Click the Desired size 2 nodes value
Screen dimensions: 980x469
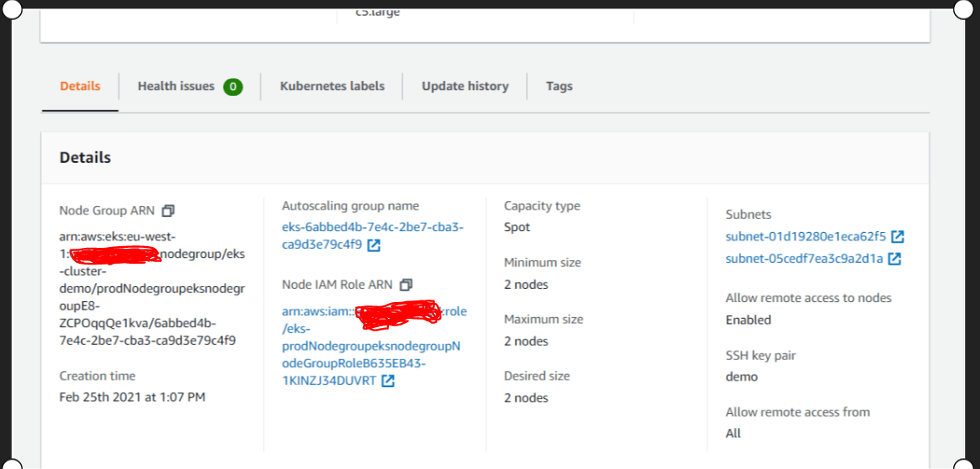(x=526, y=398)
